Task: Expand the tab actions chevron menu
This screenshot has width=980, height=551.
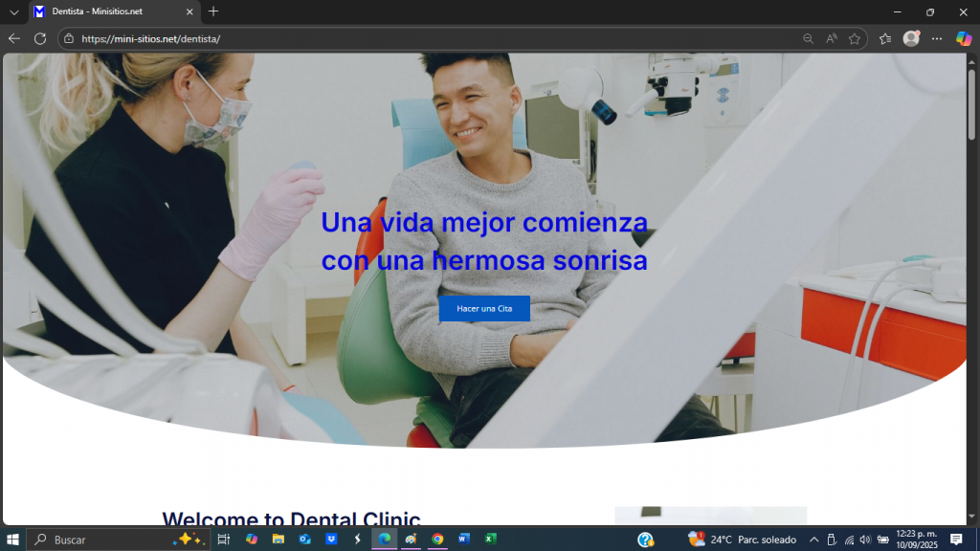Action: [13, 11]
